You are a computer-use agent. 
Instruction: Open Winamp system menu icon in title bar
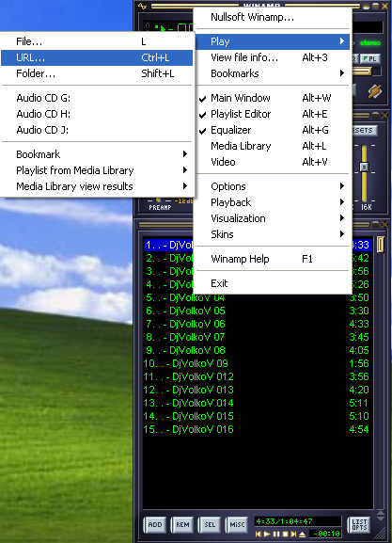[x=142, y=7]
